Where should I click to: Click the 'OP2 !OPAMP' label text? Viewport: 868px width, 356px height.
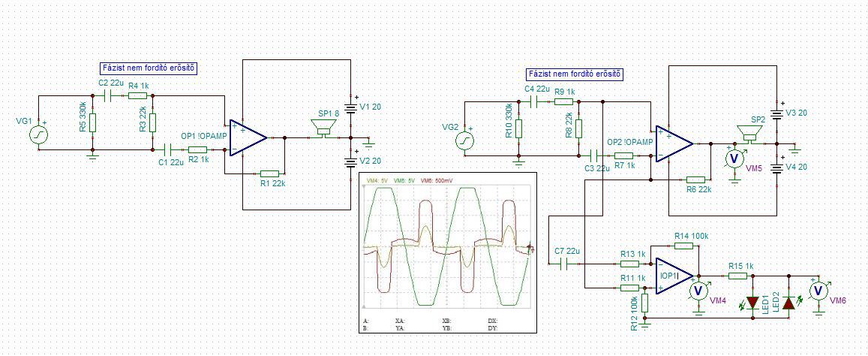tap(630, 142)
